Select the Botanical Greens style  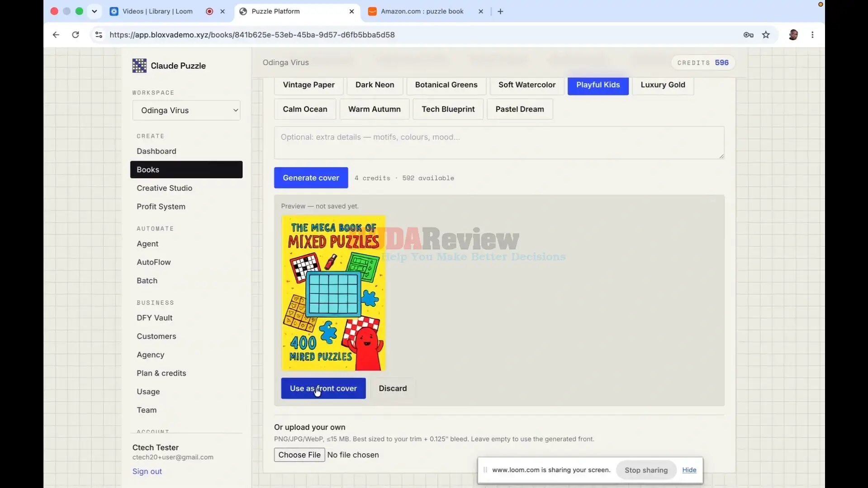point(446,85)
